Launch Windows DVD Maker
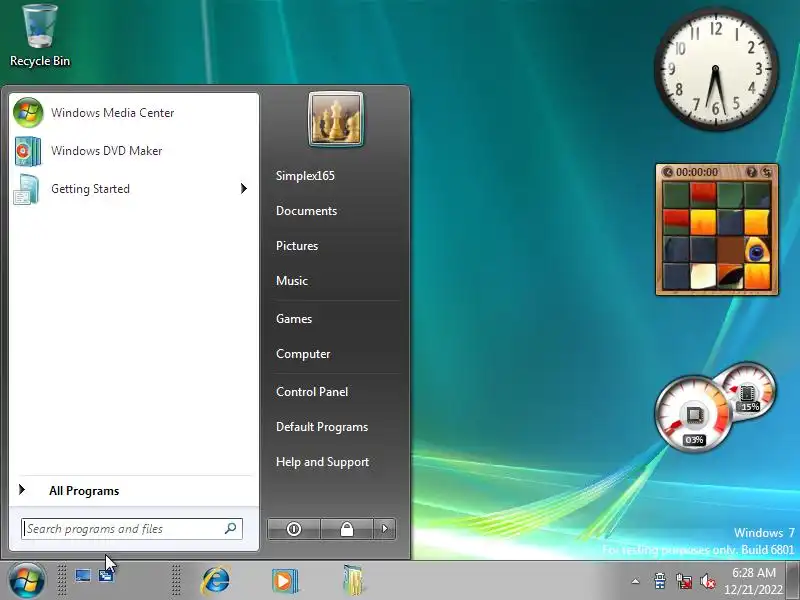This screenshot has height=600, width=800. point(133,151)
